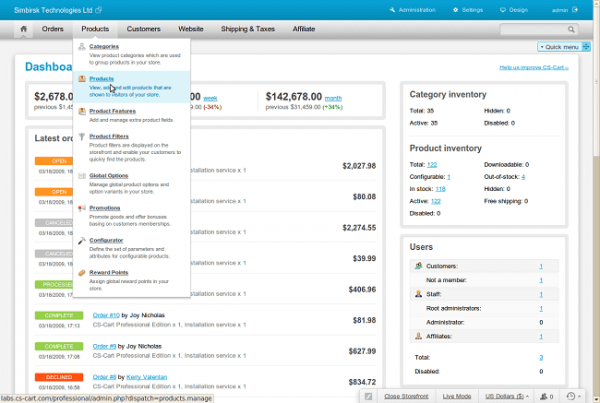Image resolution: width=600 pixels, height=403 pixels.
Task: Click the Configurator wrench icon
Action: (x=82, y=240)
